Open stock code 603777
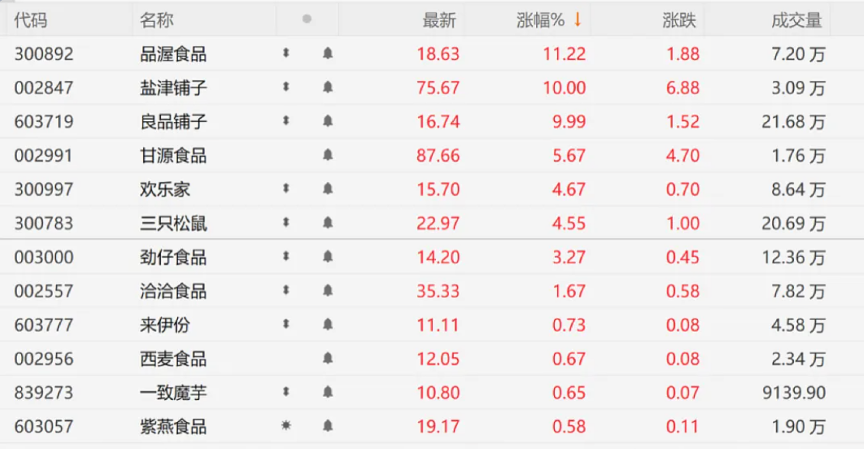Viewport: 864px width, 449px height. coord(44,325)
